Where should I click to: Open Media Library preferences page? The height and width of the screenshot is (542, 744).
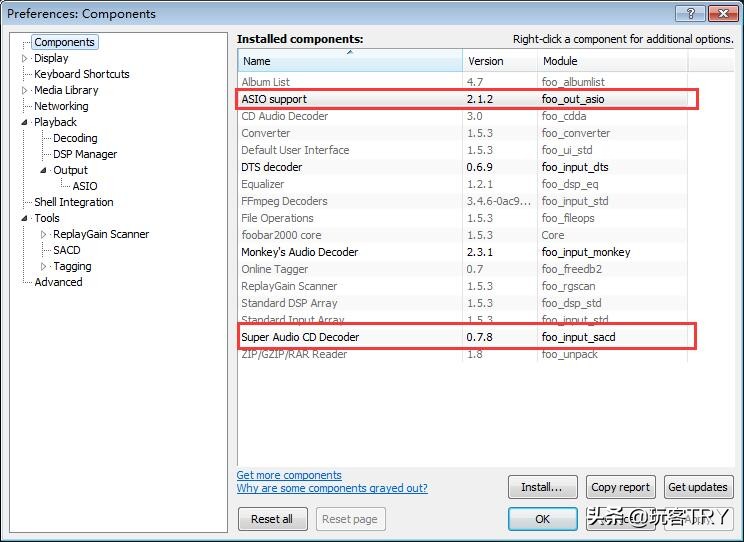point(66,90)
